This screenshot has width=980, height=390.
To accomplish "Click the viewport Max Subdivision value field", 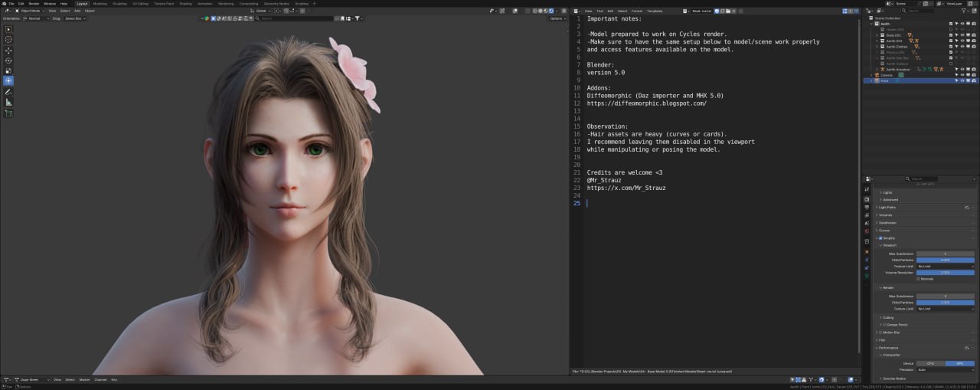I will (x=945, y=254).
